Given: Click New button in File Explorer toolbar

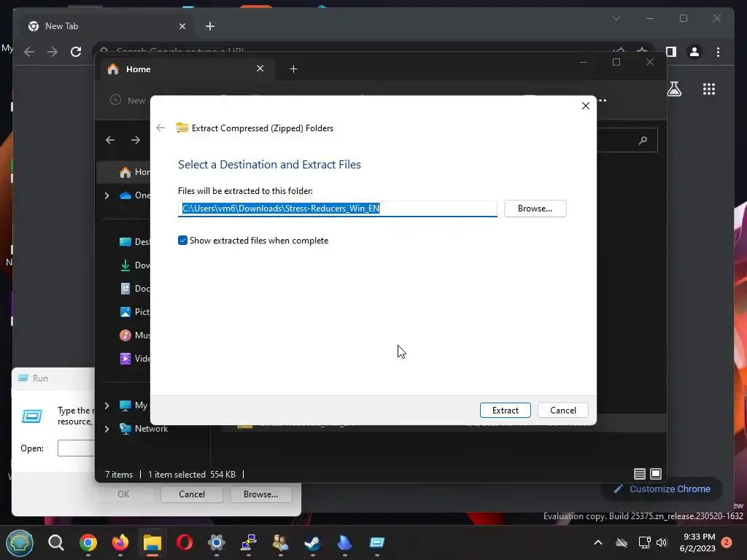Looking at the screenshot, I should coord(128,100).
